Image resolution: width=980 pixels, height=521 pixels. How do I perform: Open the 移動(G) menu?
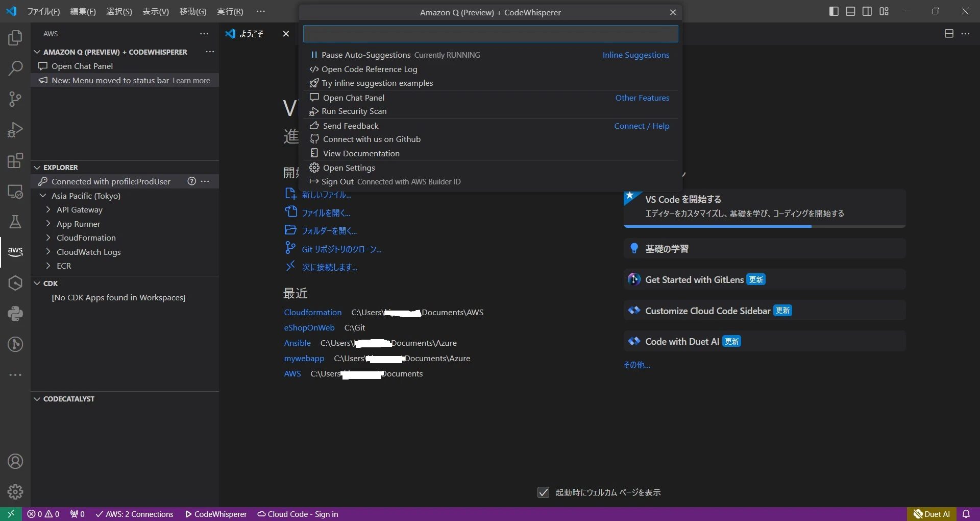(x=193, y=11)
